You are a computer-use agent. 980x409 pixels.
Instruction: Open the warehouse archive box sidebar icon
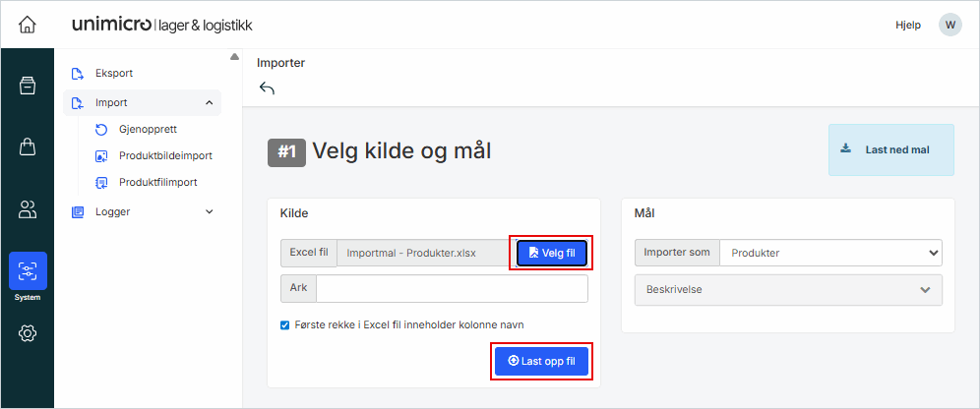(28, 86)
